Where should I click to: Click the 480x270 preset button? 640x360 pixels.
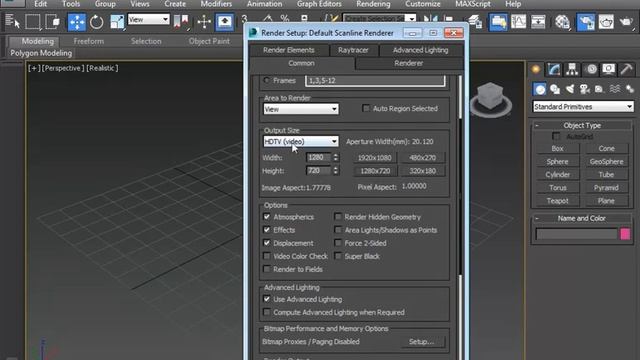422,158
